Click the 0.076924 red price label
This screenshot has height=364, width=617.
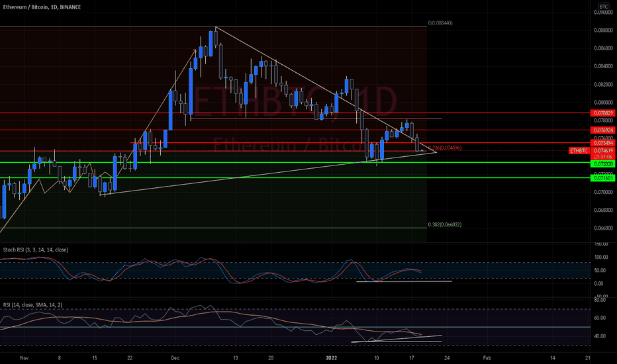pyautogui.click(x=603, y=130)
